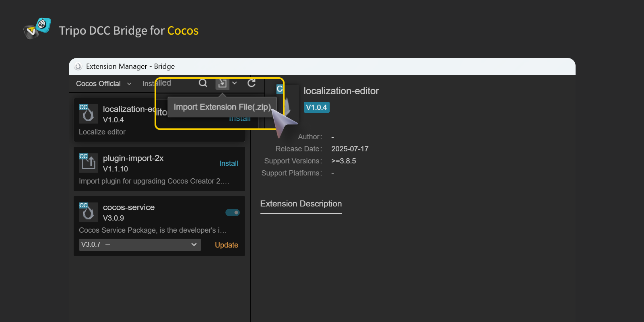Viewport: 644px width, 322px height.
Task: Click the search magnifier icon in extension toolbar
Action: tap(203, 83)
